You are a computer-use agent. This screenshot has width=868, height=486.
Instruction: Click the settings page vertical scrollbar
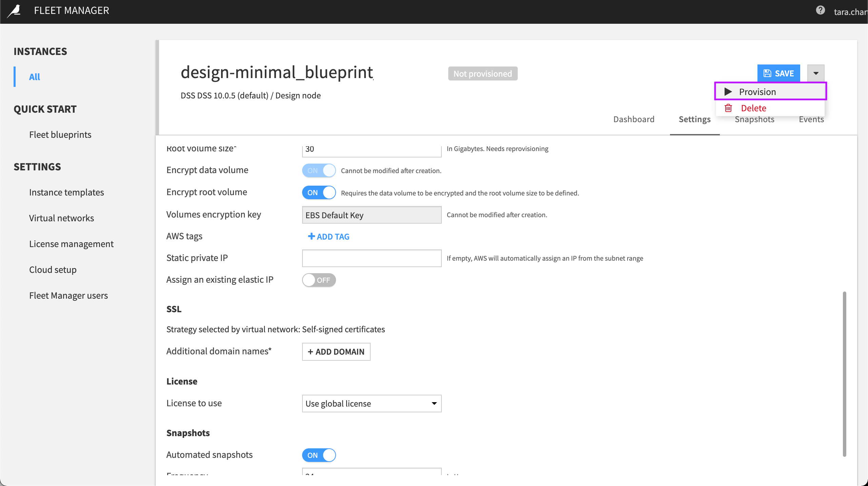coord(844,373)
